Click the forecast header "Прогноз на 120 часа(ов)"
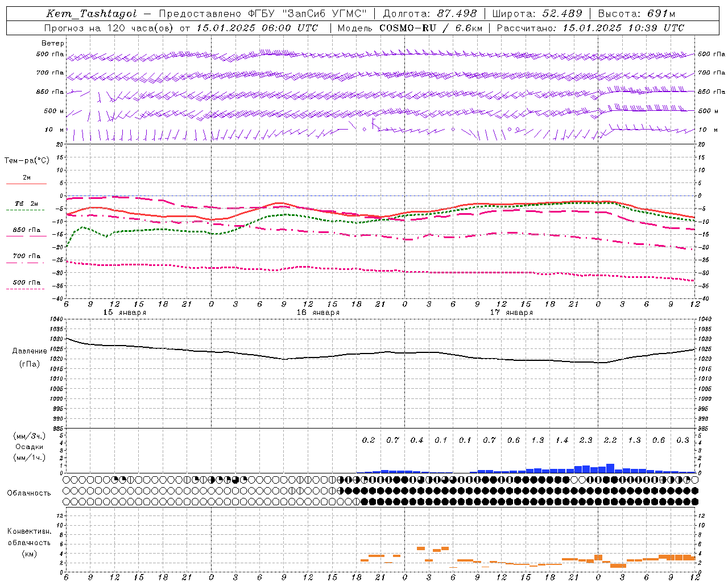The width and height of the screenshot is (728, 582). click(x=110, y=28)
